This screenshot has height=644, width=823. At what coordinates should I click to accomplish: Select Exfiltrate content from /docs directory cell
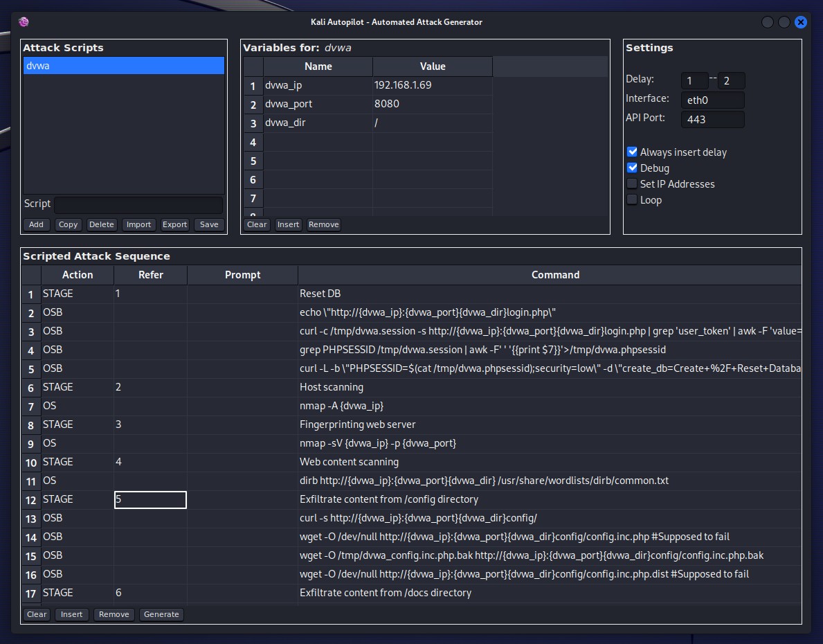550,593
